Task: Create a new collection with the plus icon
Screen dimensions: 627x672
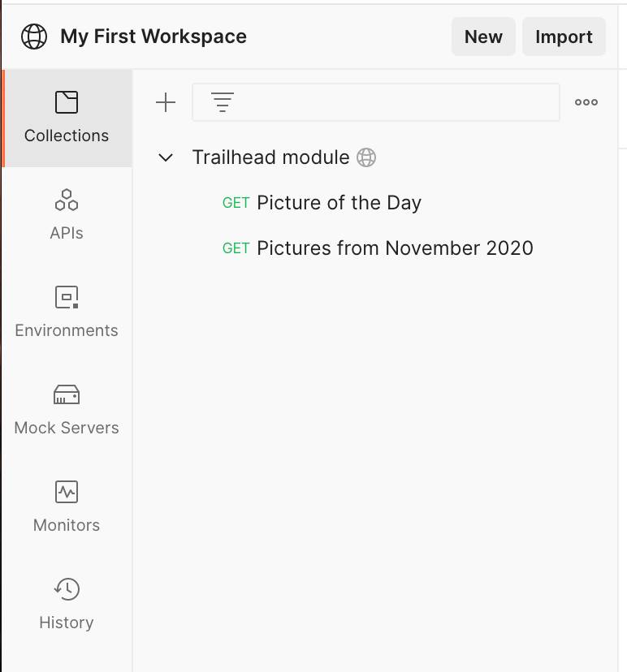Action: 166,102
